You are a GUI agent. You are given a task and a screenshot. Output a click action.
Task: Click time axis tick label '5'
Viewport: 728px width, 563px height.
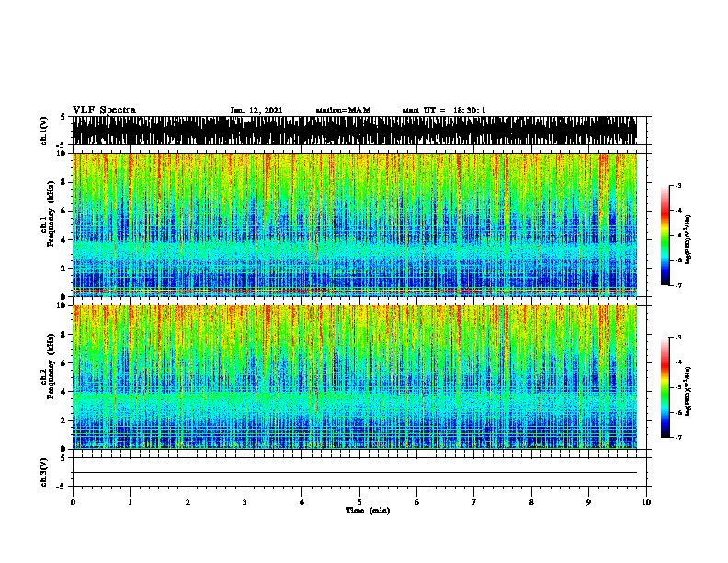coord(359,502)
